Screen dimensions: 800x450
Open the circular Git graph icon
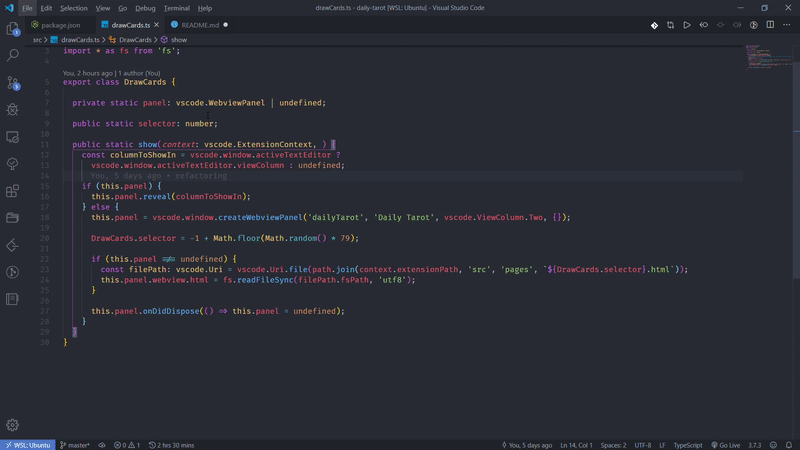[x=13, y=272]
